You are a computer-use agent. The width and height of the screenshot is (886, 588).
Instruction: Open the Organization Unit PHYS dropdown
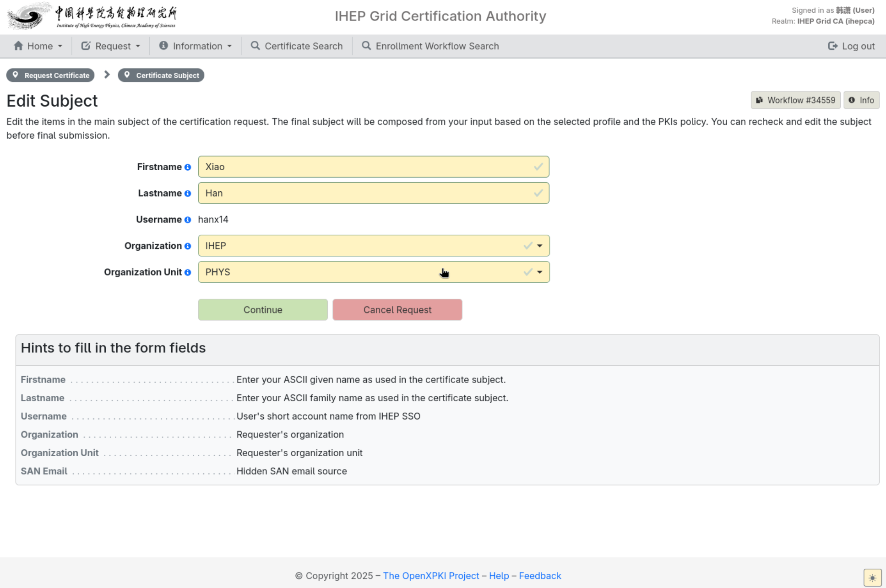[x=374, y=272]
